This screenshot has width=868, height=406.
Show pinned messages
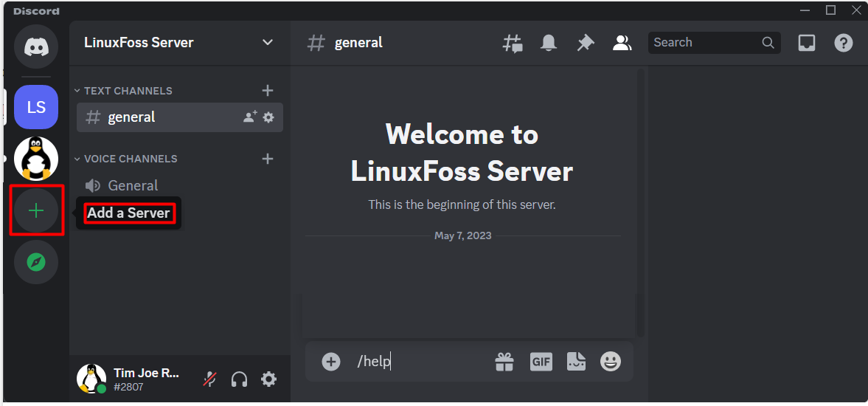tap(585, 44)
